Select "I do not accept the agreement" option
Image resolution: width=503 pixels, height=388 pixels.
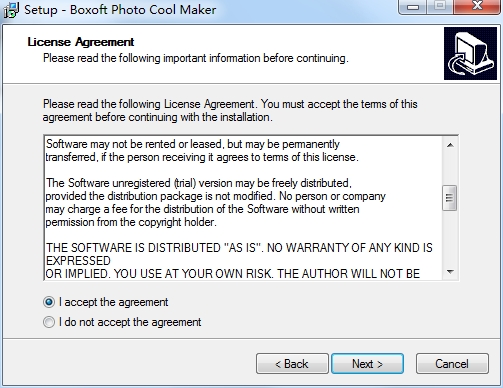coord(49,322)
